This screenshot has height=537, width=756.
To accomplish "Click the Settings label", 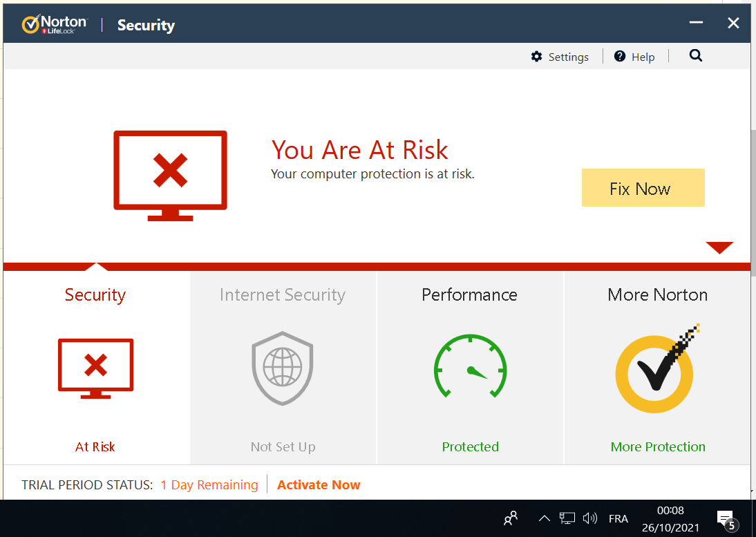I will click(x=569, y=57).
